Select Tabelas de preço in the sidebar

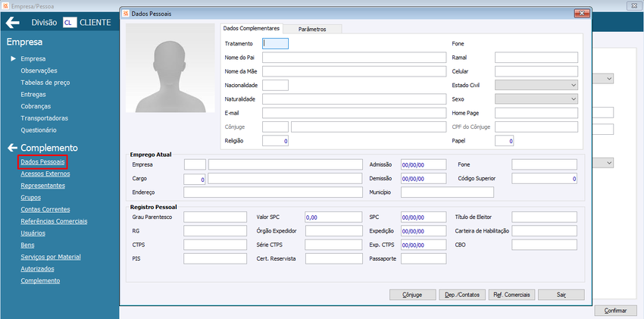45,83
